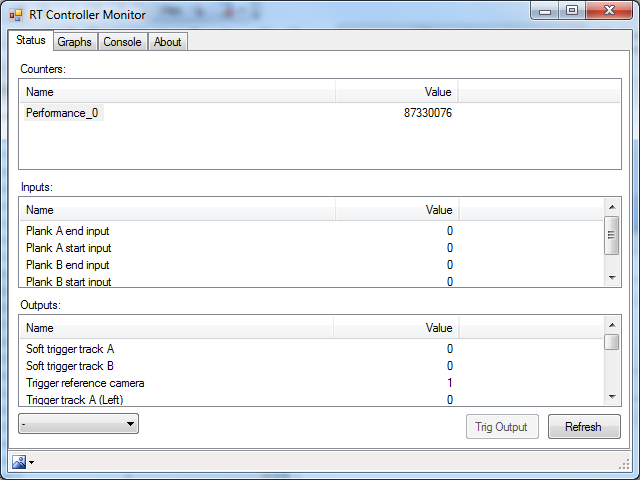
Task: Select the Trigger reference camera output
Action: coord(84,383)
